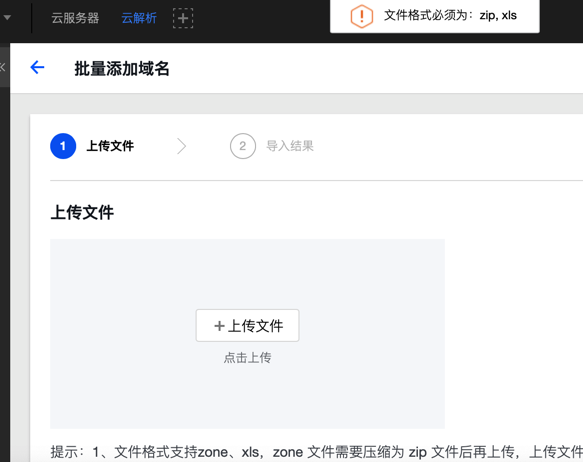
Task: Click the chevron between the steps
Action: click(181, 146)
